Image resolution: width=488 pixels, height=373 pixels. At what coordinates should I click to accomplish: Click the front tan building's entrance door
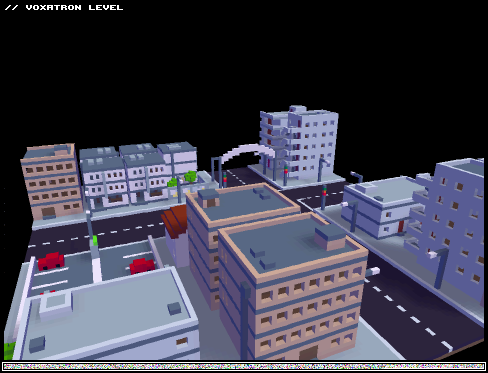(x=309, y=353)
